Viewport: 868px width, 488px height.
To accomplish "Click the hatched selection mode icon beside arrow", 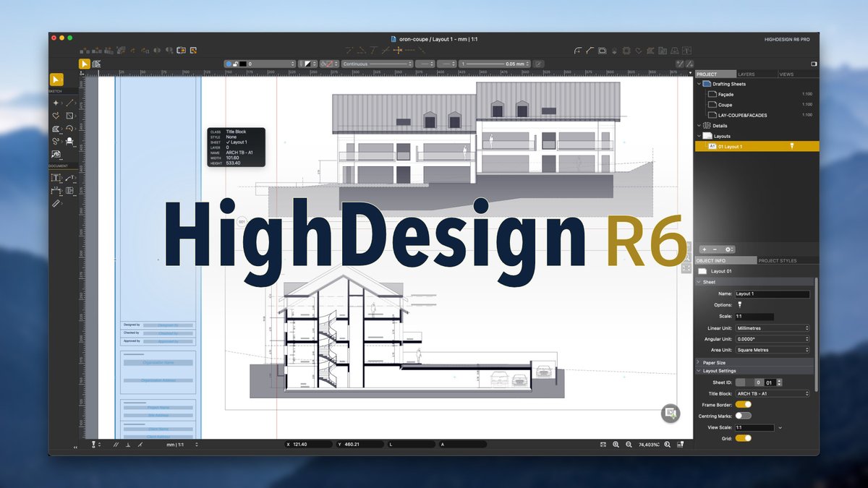I will (96, 64).
